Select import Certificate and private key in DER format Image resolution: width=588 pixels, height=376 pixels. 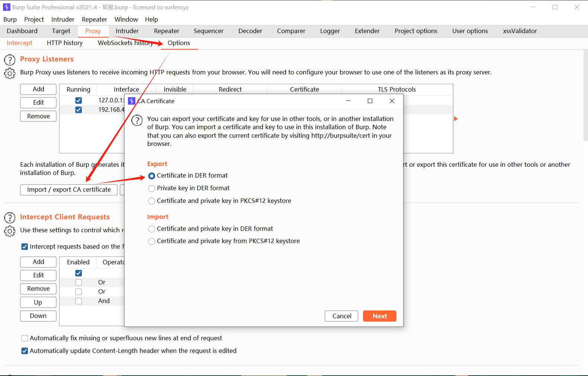(x=152, y=229)
